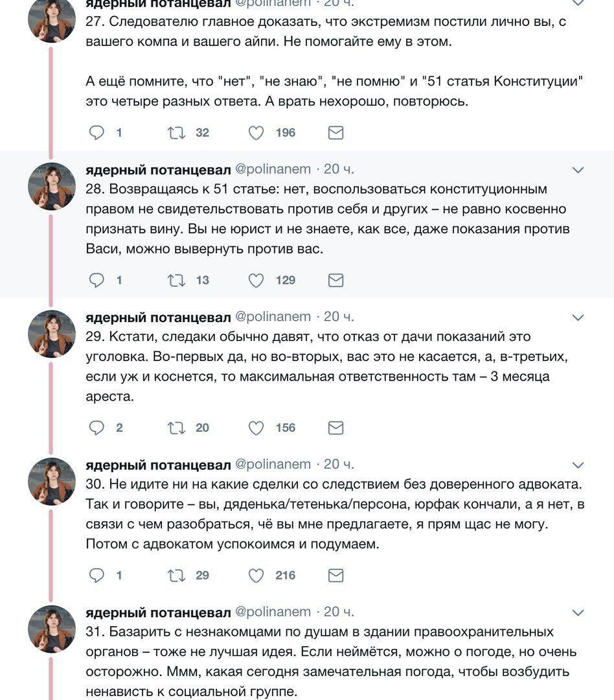Image resolution: width=614 pixels, height=700 pixels.
Task: Send tweet 27 via direct message
Action: pos(335,133)
